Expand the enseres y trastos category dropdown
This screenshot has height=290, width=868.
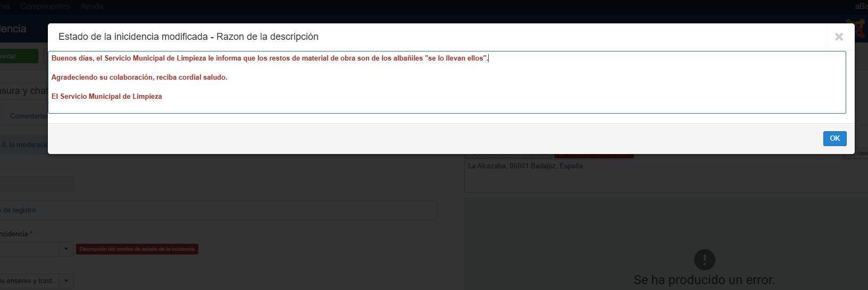point(66,280)
